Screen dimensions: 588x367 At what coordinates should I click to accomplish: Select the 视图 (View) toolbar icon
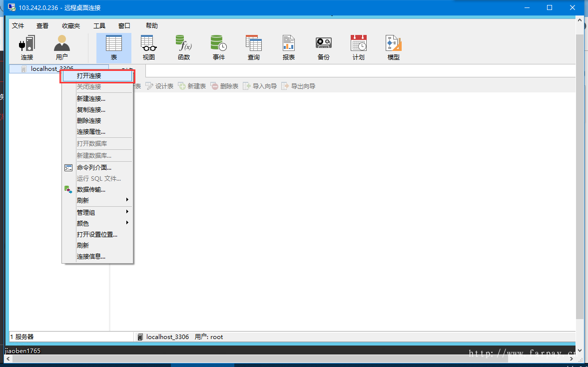148,48
